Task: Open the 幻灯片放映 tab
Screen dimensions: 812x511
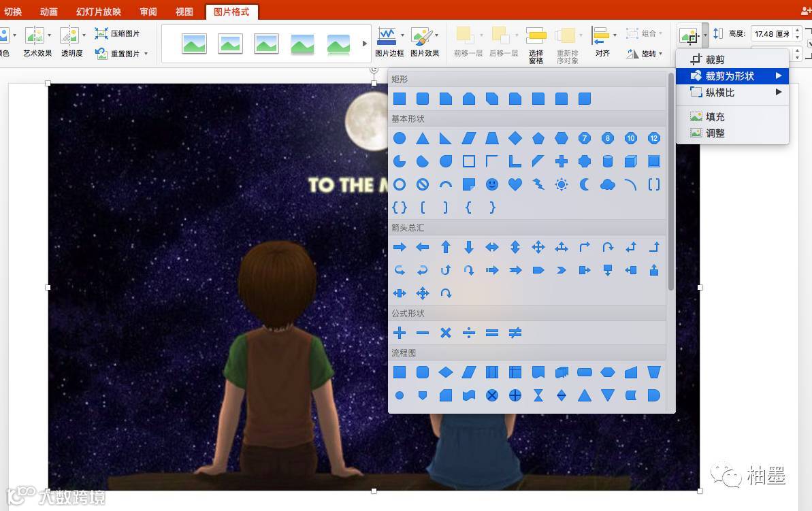Action: tap(99, 12)
